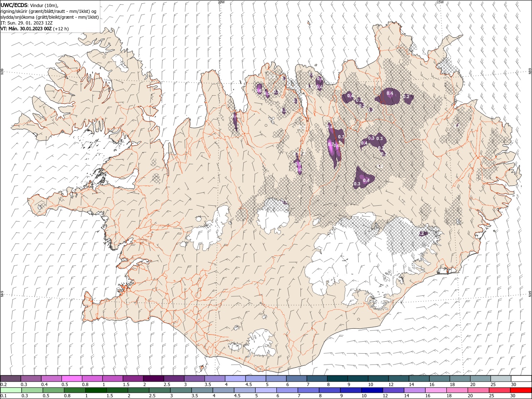Screen dimensions: 532x399
Task: Click the white swatch after 30 in snow legend
Action: point(521,379)
